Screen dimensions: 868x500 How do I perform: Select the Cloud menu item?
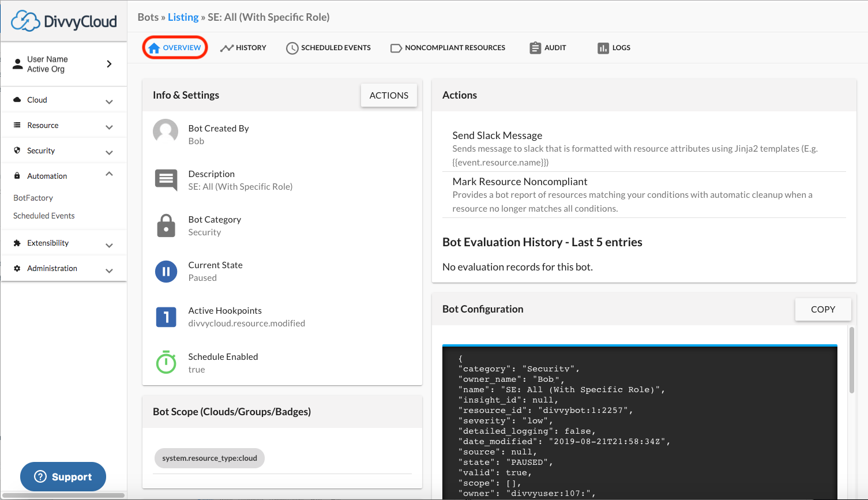pyautogui.click(x=63, y=100)
